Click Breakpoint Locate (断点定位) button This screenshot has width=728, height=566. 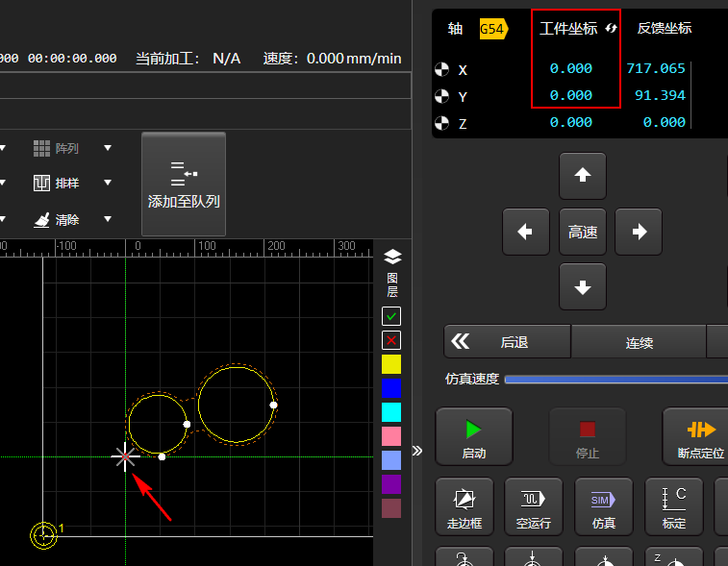pyautogui.click(x=696, y=436)
